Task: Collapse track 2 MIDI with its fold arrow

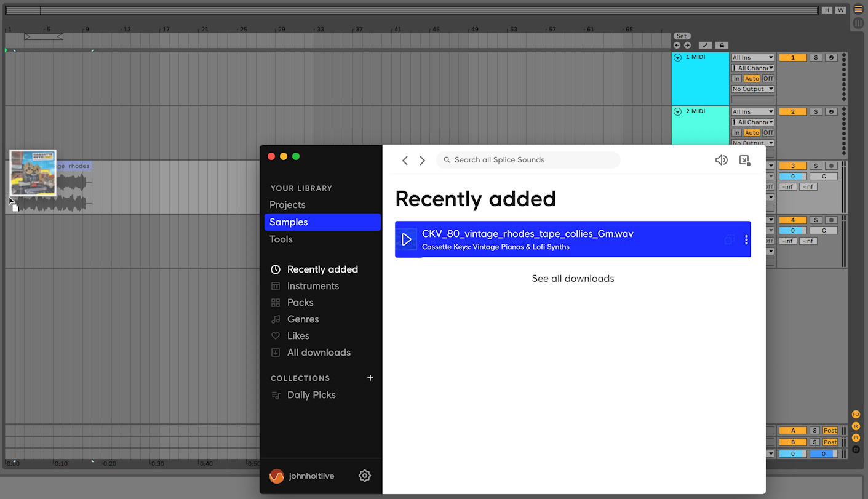Action: pos(678,112)
